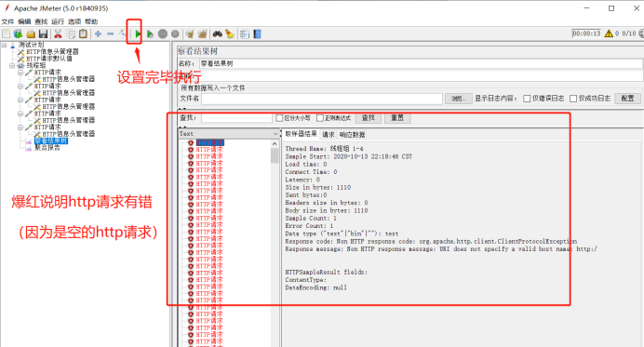Open the Templates icon in toolbar
Image resolution: width=644 pixels, height=347 pixels.
point(18,33)
